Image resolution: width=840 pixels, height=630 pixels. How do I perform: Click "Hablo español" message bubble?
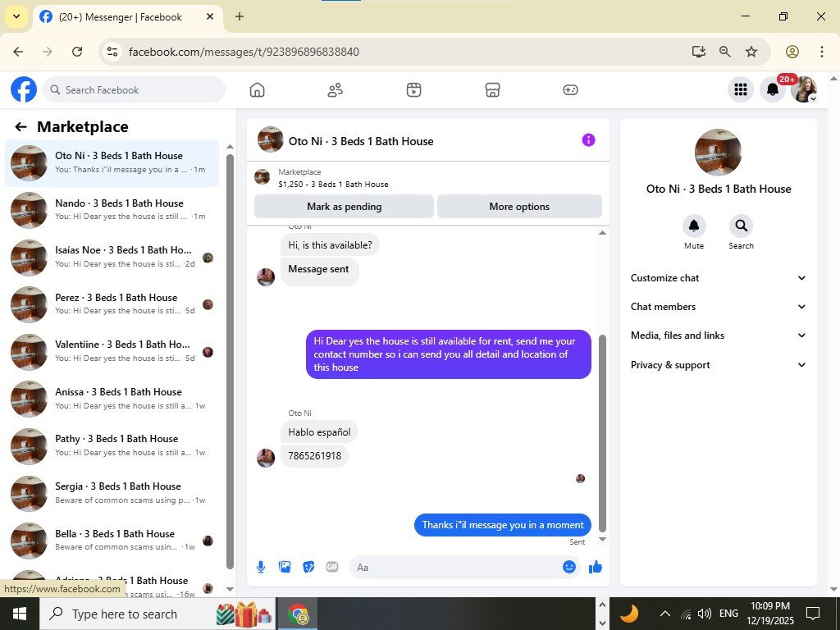coord(319,432)
